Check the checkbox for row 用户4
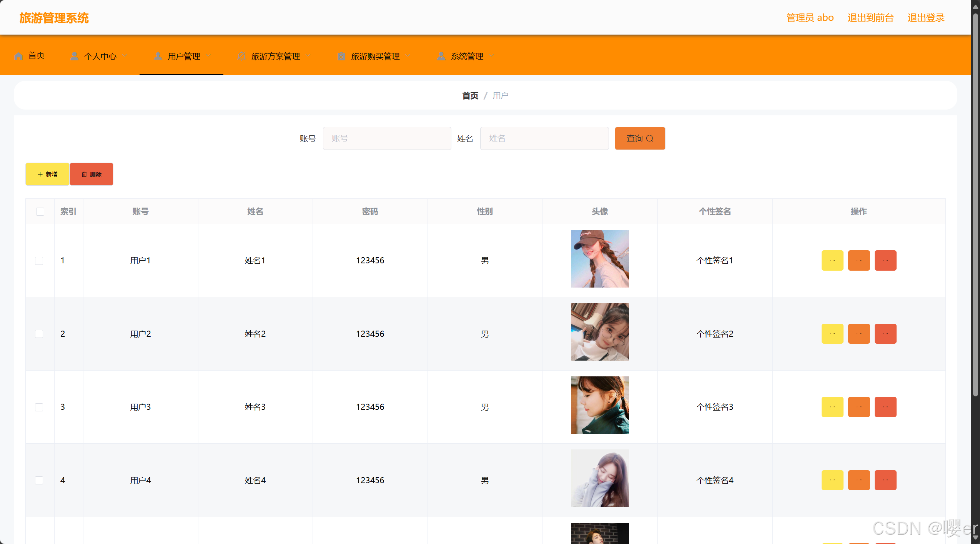 click(39, 480)
